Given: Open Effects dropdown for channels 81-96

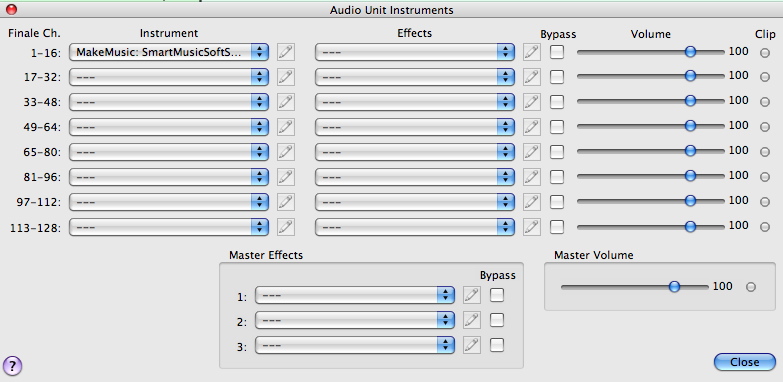Looking at the screenshot, I should tap(415, 177).
